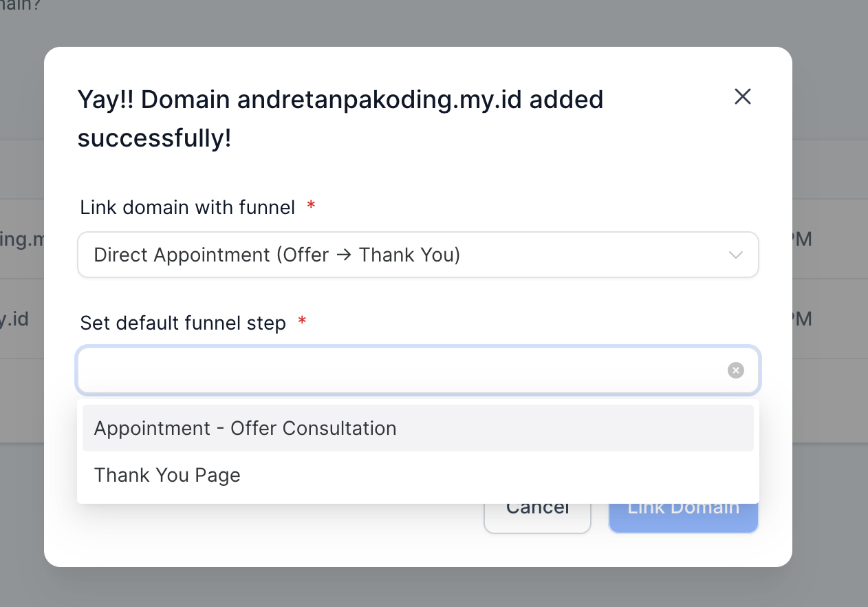Dismiss the success dialog with the X icon

point(743,96)
